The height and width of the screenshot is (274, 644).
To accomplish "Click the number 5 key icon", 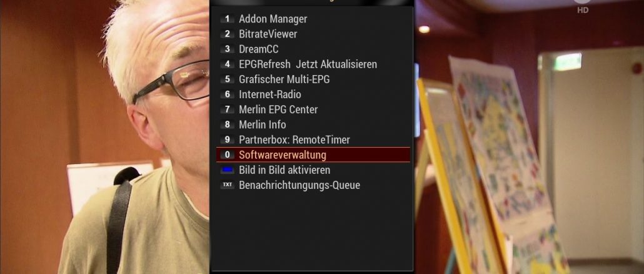I will pyautogui.click(x=227, y=79).
